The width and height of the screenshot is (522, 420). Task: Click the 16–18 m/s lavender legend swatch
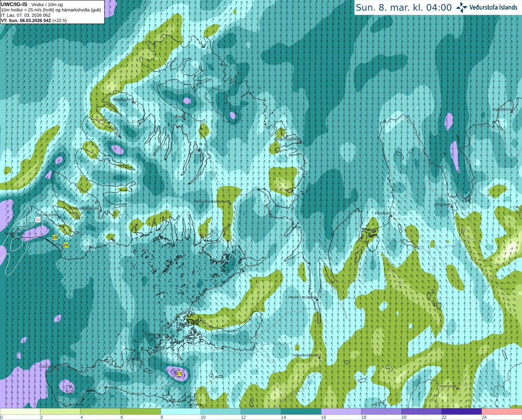341,411
